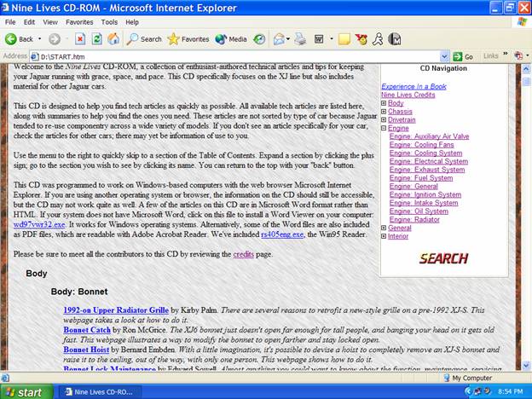Open the Back history dropdown arrow

pyautogui.click(x=40, y=39)
